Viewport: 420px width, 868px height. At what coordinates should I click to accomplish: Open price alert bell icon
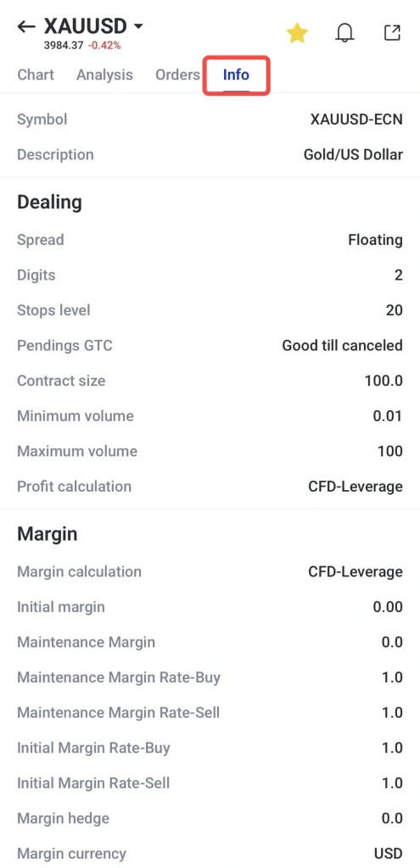[344, 33]
